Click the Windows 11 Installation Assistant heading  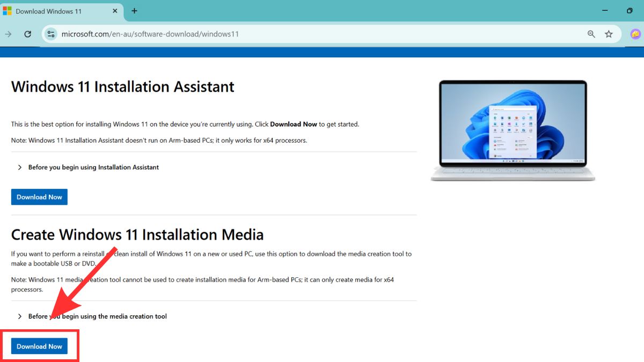click(x=122, y=86)
